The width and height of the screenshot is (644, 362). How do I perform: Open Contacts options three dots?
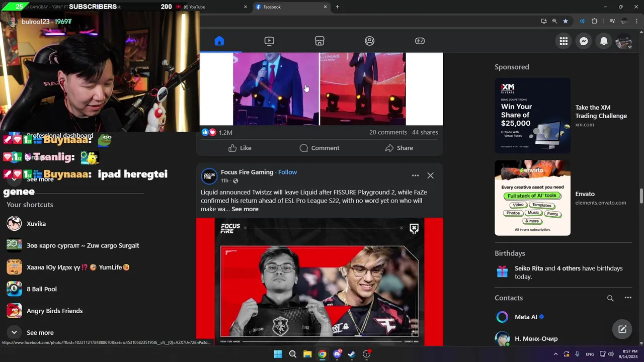coord(628,298)
